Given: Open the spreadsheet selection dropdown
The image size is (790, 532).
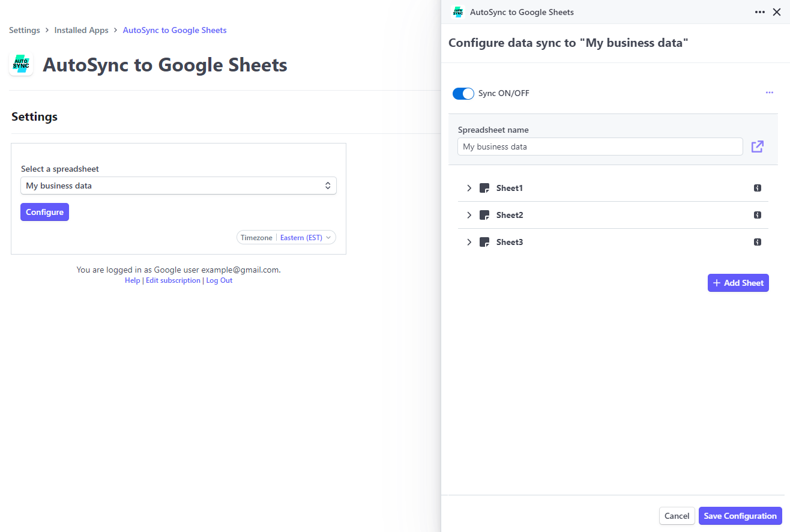Looking at the screenshot, I should 178,186.
